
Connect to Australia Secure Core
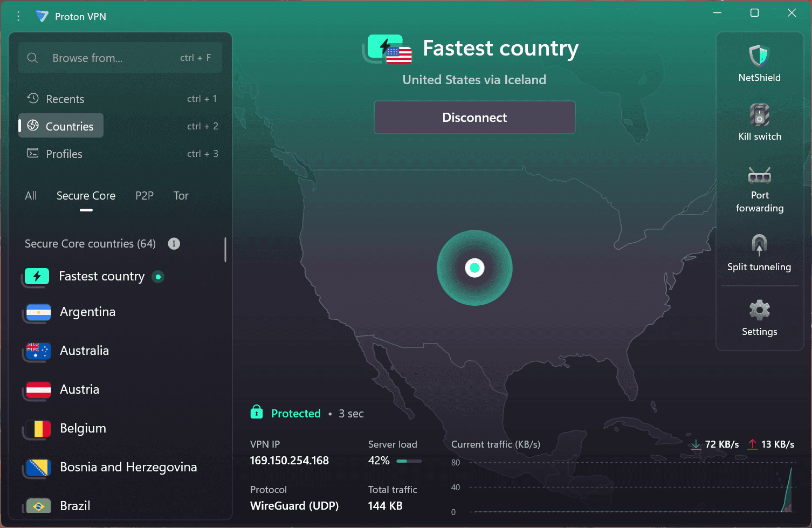click(x=84, y=351)
